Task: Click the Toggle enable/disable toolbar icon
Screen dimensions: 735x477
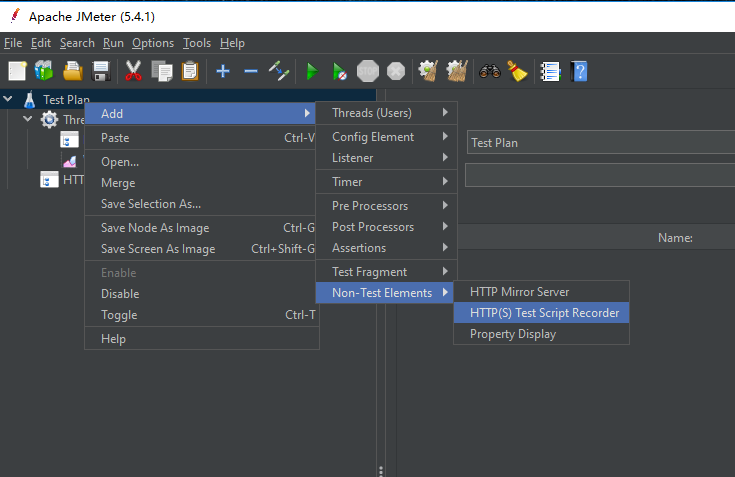Action: [279, 71]
